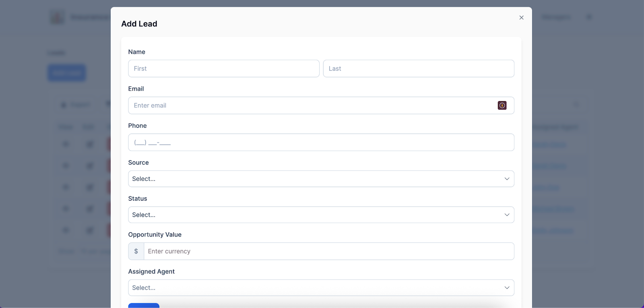Click the password manager icon in Email field
This screenshot has height=308, width=644.
point(502,105)
